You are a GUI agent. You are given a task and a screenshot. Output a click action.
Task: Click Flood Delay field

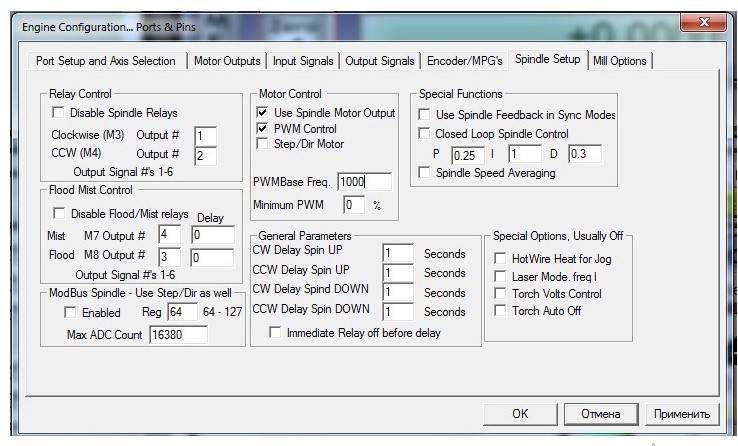pos(212,258)
